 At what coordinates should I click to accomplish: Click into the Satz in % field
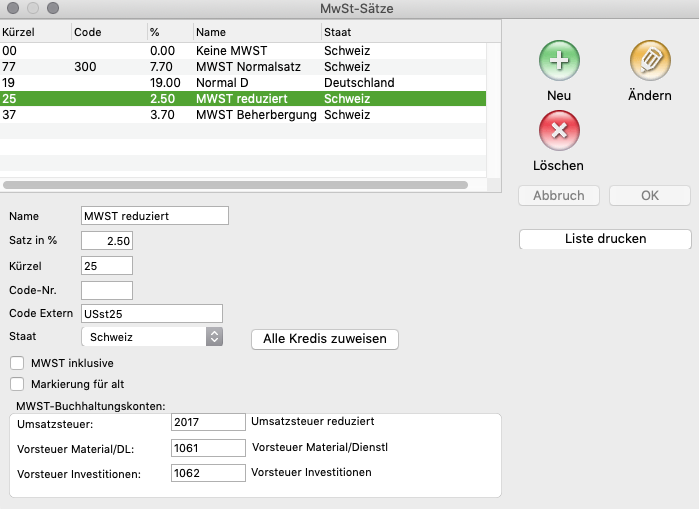pyautogui.click(x=107, y=240)
